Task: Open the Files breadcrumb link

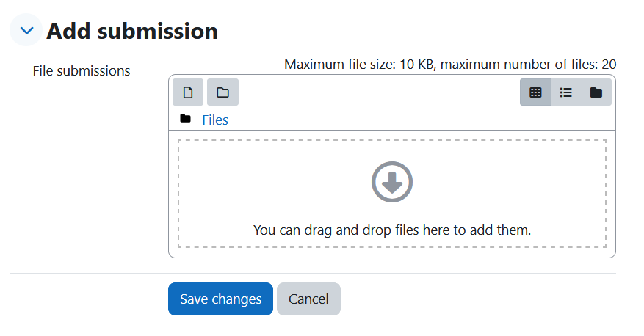Action: pyautogui.click(x=215, y=120)
